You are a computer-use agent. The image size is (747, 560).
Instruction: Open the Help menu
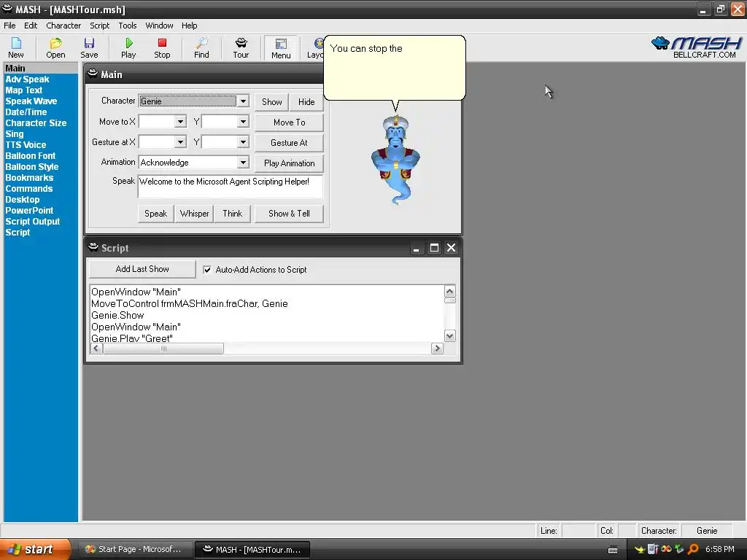pos(189,26)
